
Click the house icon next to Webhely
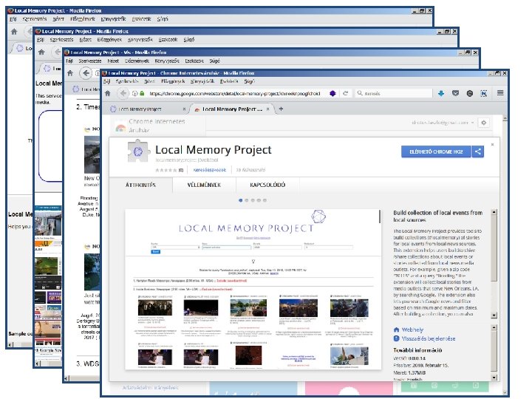coord(396,330)
